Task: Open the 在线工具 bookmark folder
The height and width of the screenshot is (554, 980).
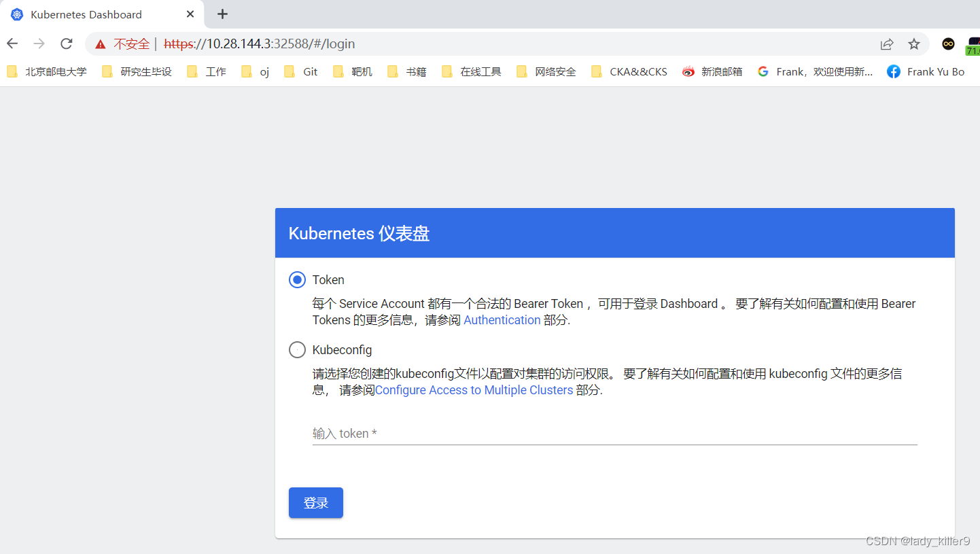Action: pyautogui.click(x=472, y=71)
